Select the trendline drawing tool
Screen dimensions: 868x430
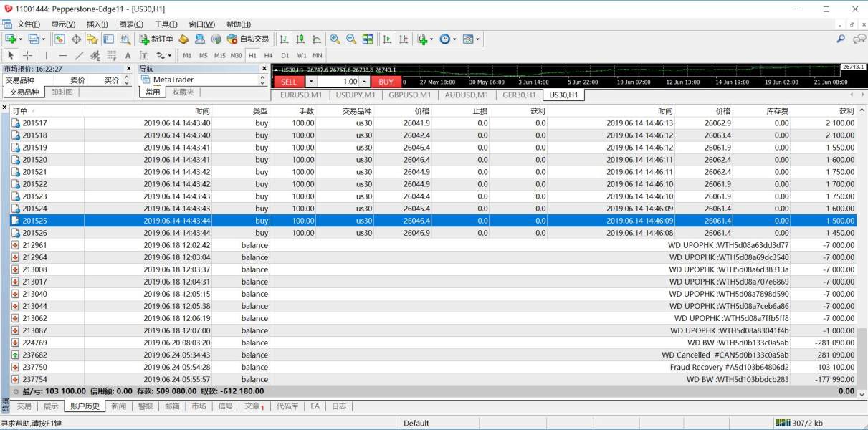point(79,55)
